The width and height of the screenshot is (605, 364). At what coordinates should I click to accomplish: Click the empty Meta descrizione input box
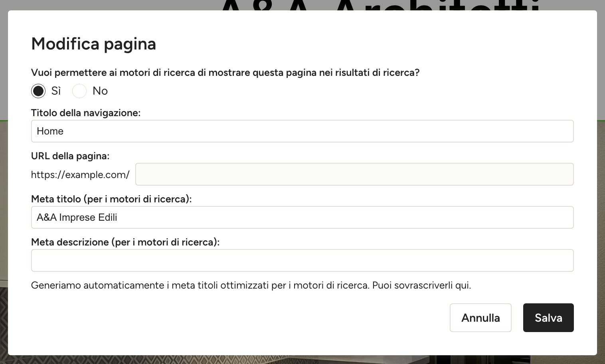(x=302, y=260)
